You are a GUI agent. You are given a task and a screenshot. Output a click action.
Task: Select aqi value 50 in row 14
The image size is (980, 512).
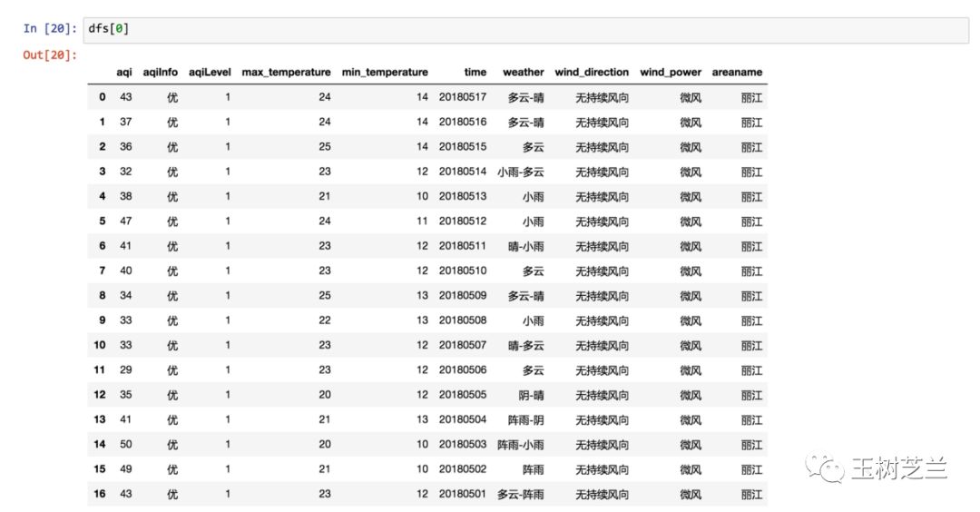click(x=125, y=444)
